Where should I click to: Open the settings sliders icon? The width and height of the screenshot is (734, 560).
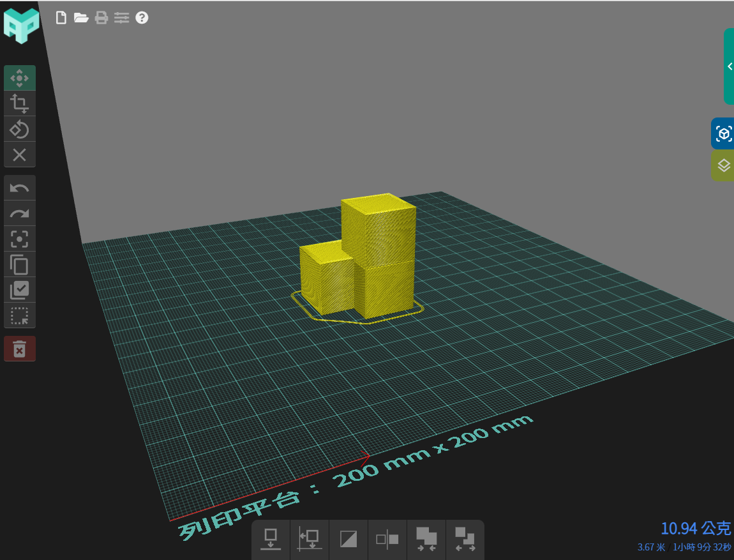click(x=121, y=18)
